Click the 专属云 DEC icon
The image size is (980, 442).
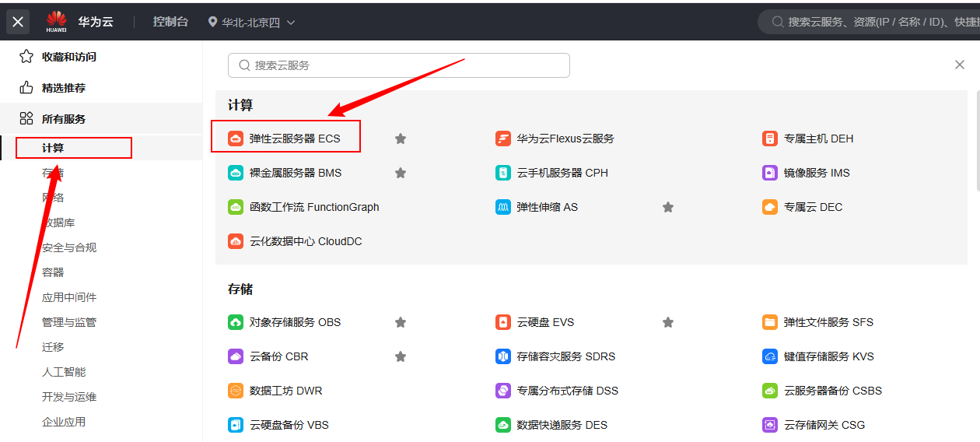770,207
